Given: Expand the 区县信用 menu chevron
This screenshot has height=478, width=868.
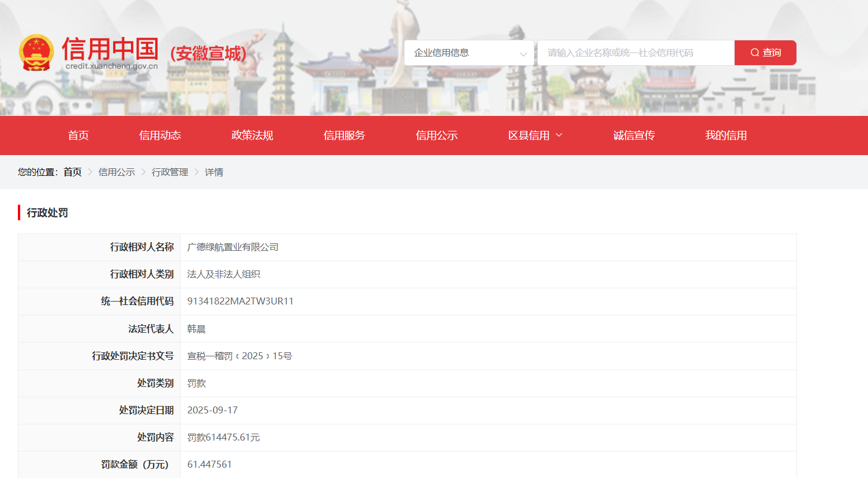Looking at the screenshot, I should point(559,136).
